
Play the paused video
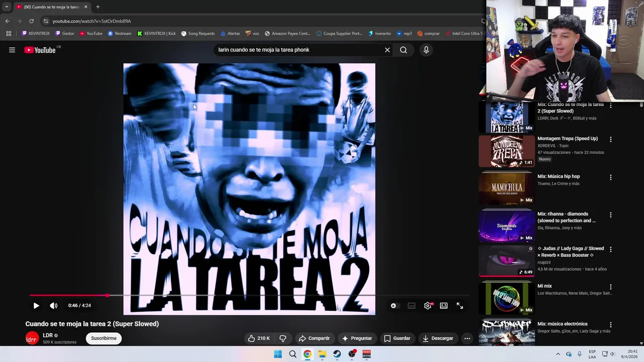tap(36, 306)
